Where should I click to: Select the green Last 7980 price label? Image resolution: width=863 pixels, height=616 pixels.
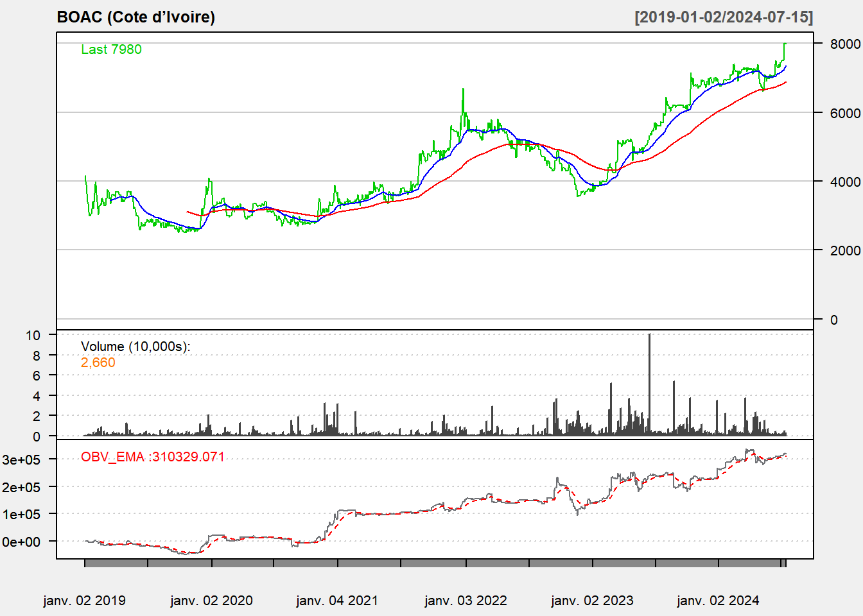[x=111, y=49]
